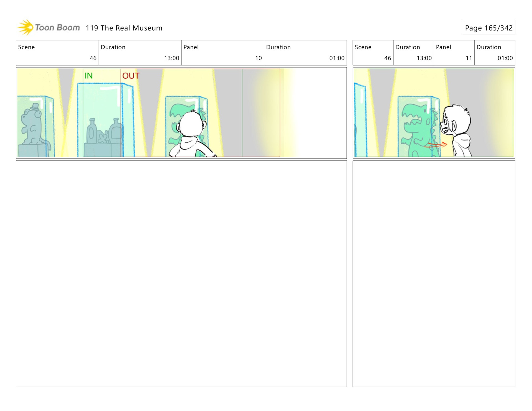
Task: Click the Panel 10 header cell
Action: pos(222,53)
